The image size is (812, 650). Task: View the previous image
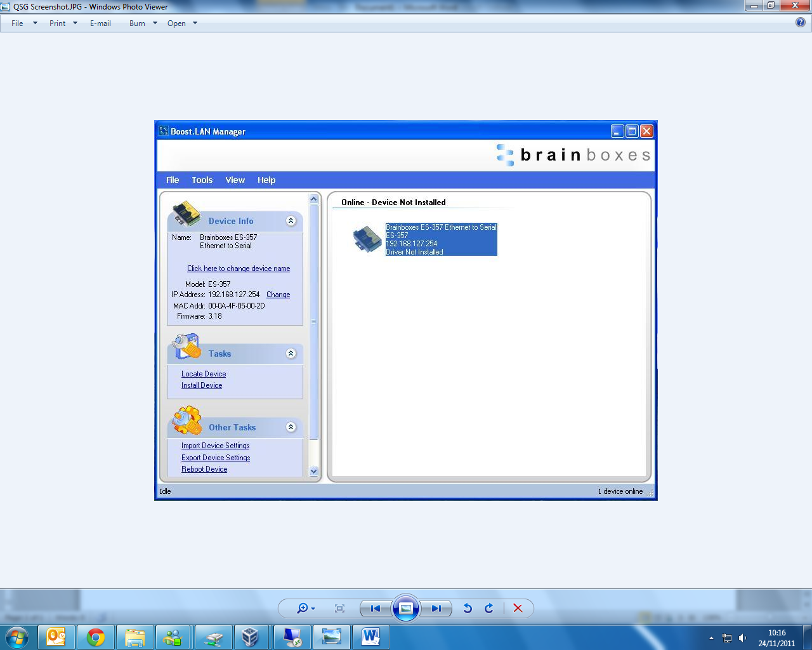point(375,608)
